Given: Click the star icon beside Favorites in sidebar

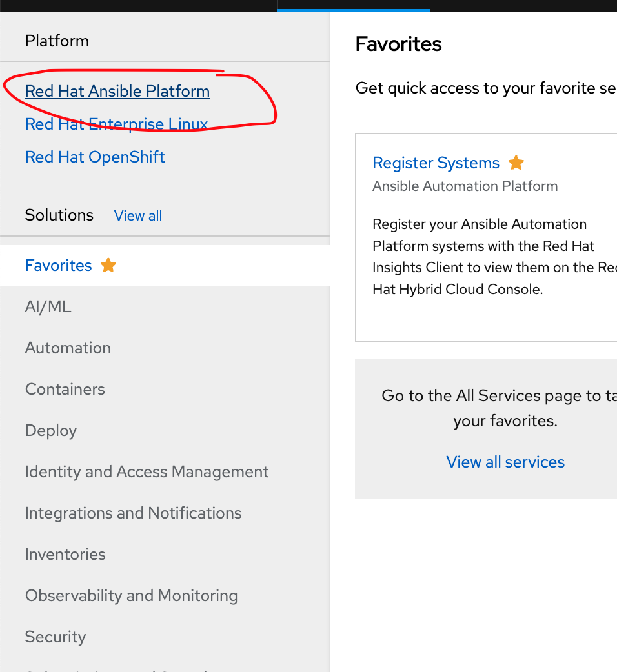Looking at the screenshot, I should [108, 265].
